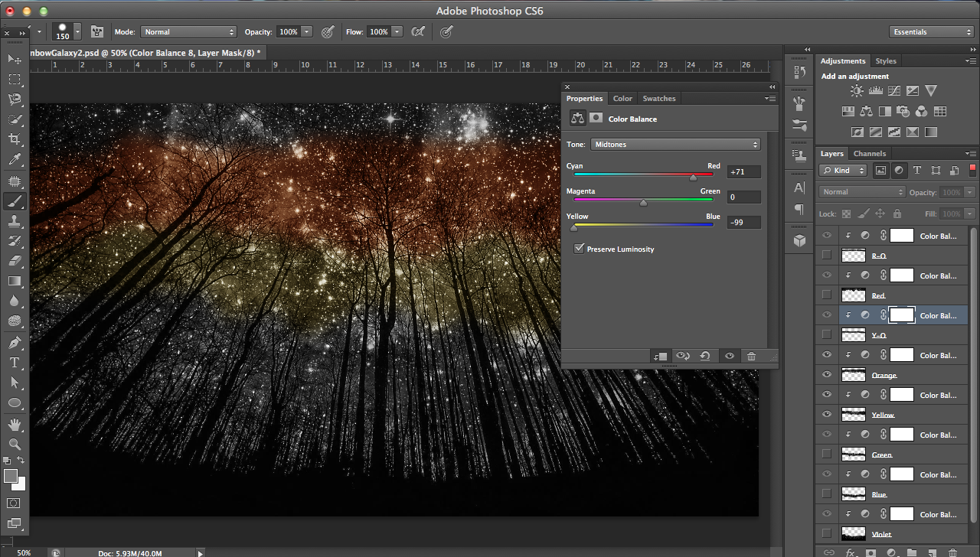Select the Adjustments tab
The height and width of the screenshot is (557, 980).
pos(843,61)
